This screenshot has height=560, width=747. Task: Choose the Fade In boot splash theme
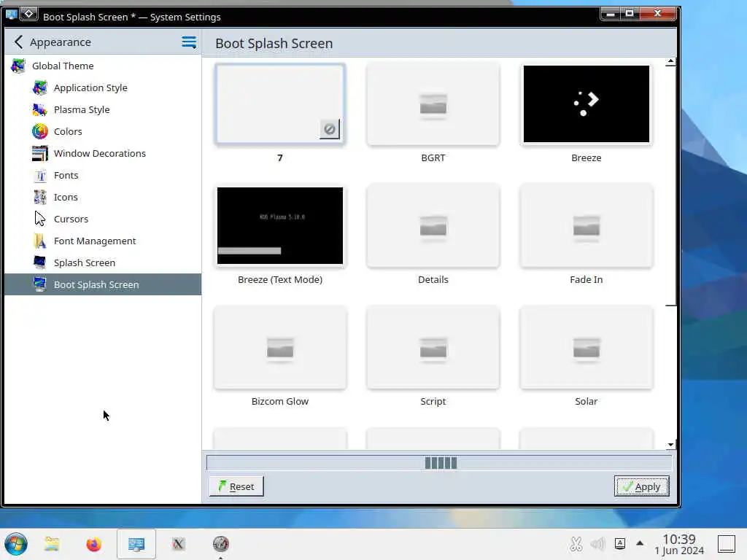[586, 226]
